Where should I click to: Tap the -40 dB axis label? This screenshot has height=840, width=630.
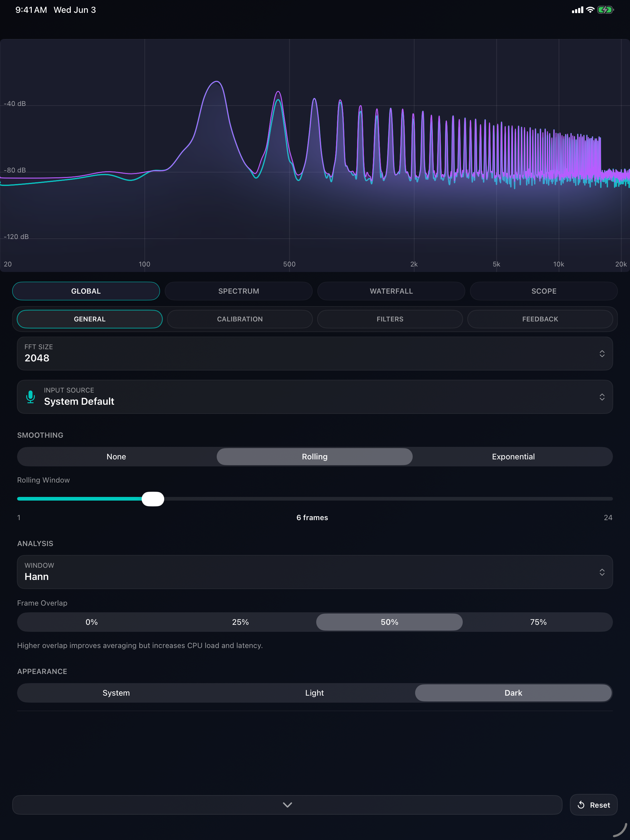tap(15, 104)
